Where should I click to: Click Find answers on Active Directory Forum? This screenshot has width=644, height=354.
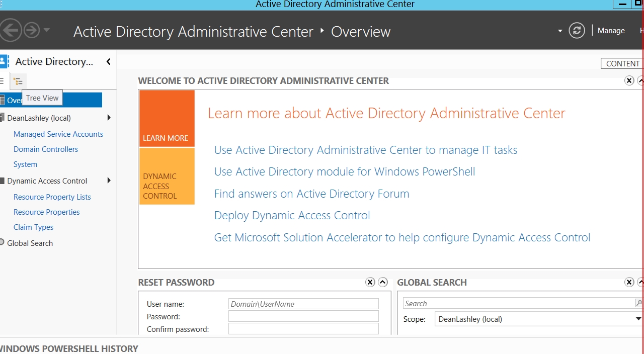[x=311, y=194]
